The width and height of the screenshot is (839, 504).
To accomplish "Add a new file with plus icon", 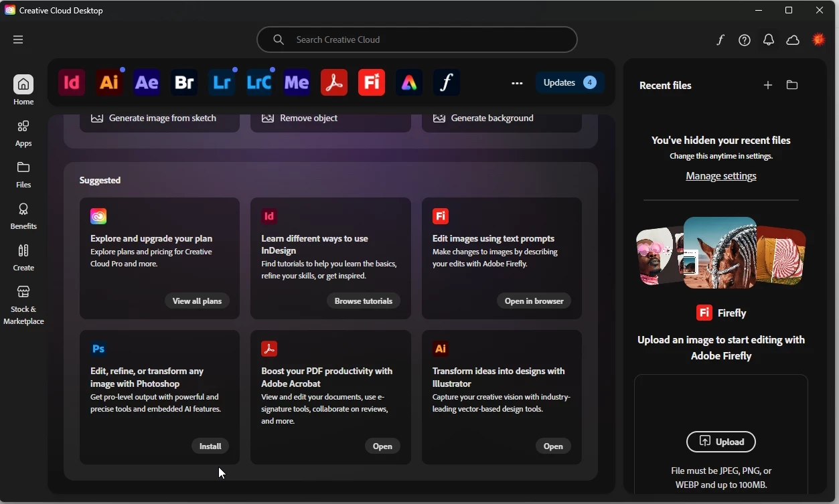I will (768, 85).
